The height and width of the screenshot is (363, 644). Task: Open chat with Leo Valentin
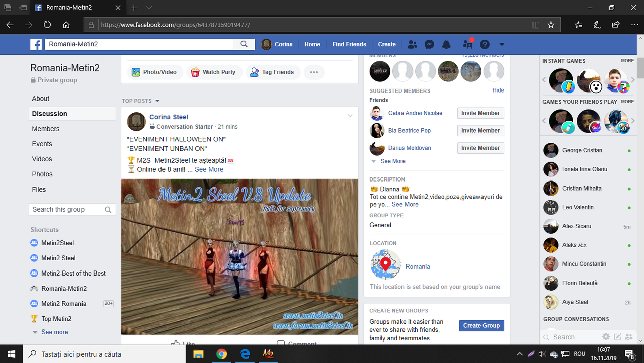(x=587, y=207)
